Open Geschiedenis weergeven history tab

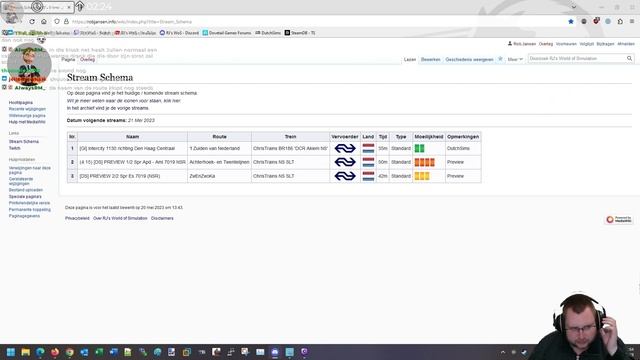coord(469,59)
